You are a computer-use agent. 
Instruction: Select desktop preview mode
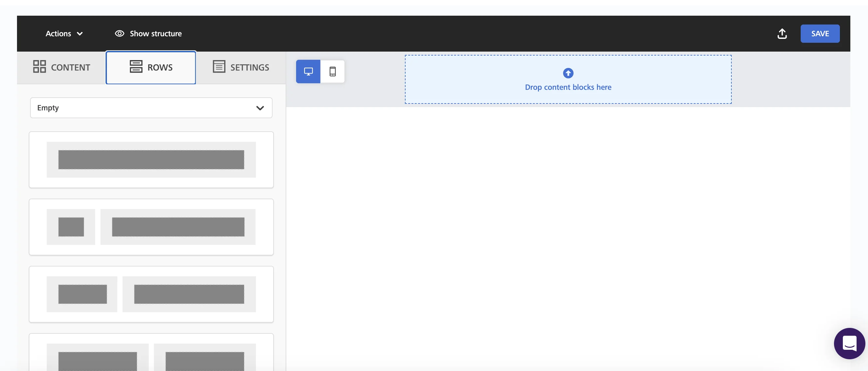308,72
